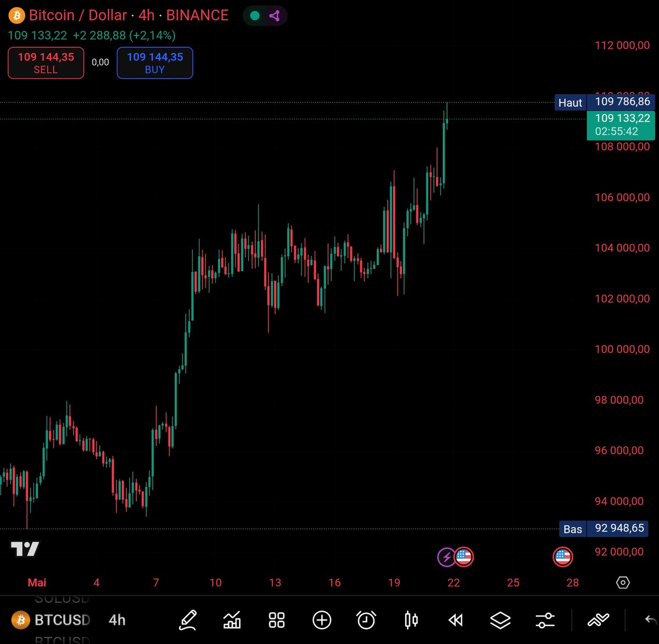Viewport: 659px width, 644px height.
Task: Open the 4h interval selector at bottom
Action: point(117,620)
